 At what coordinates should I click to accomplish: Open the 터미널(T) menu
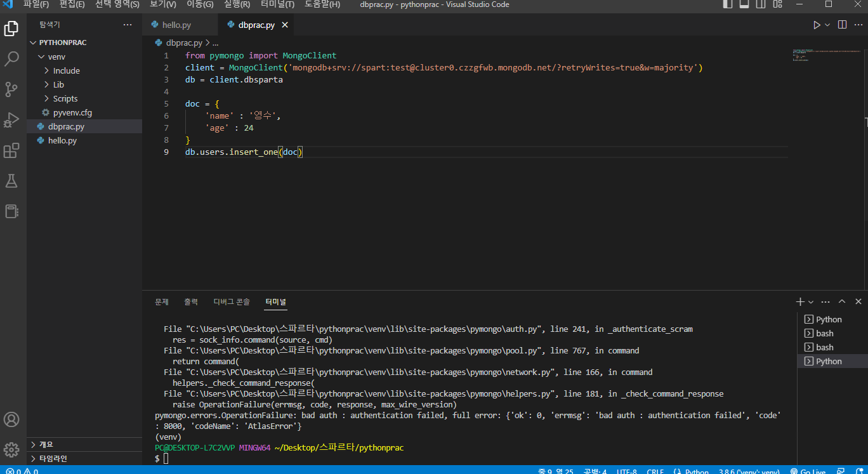277,4
